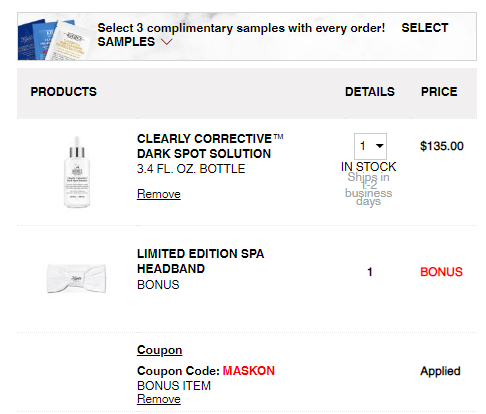Viewport: 486px width, 414px height.
Task: Click the complimentary samples banner message
Action: pos(241,28)
